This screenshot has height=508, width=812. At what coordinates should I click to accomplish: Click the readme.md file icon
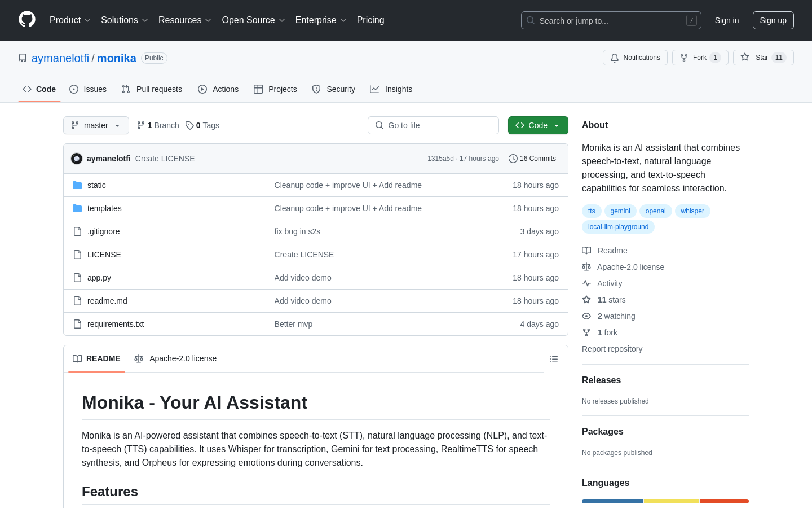pos(77,301)
